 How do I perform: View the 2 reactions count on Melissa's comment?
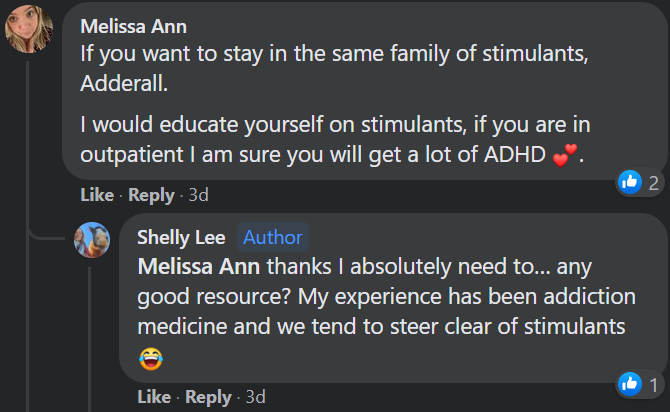[x=654, y=183]
